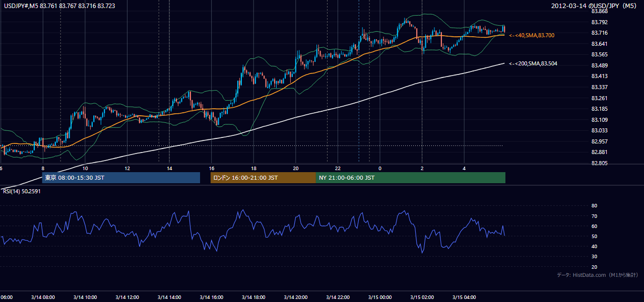
Task: Click the 83.033 price axis label
Action: pyautogui.click(x=599, y=130)
